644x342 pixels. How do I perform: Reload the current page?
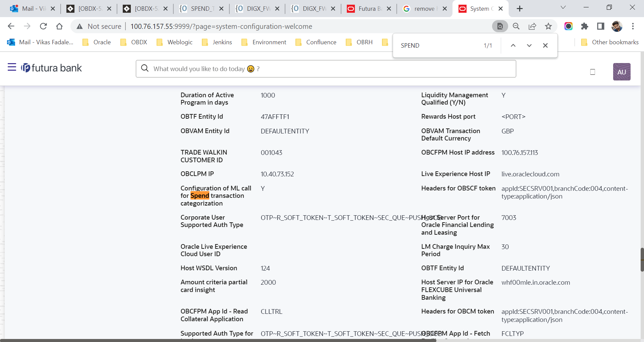click(x=43, y=26)
